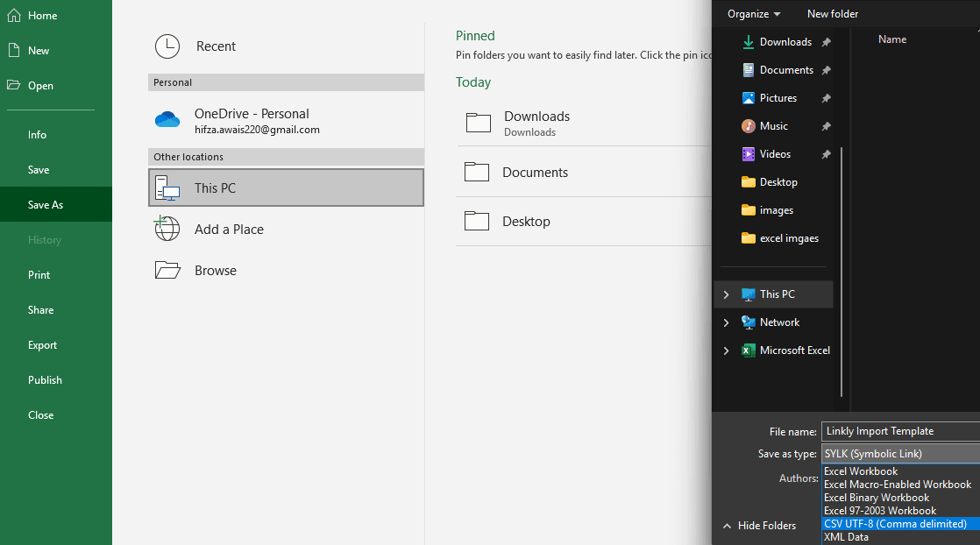The width and height of the screenshot is (980, 545).
Task: Switch to the Print section
Action: (x=39, y=274)
